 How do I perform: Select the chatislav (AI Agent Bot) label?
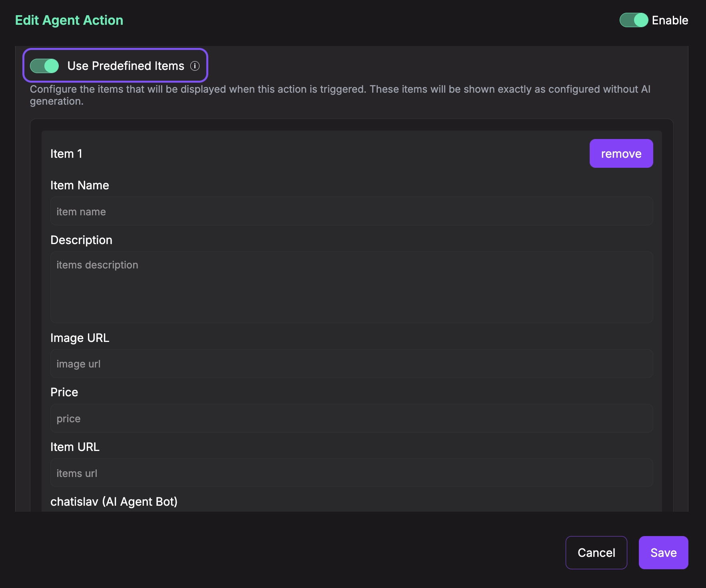(114, 502)
